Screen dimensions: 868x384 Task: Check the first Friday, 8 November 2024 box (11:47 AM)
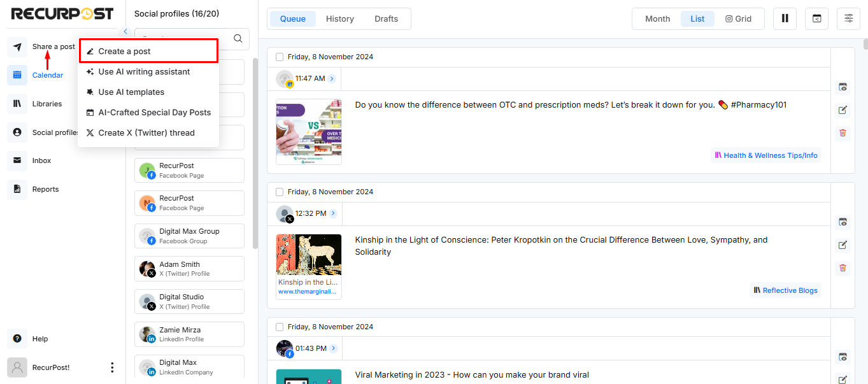coord(280,57)
